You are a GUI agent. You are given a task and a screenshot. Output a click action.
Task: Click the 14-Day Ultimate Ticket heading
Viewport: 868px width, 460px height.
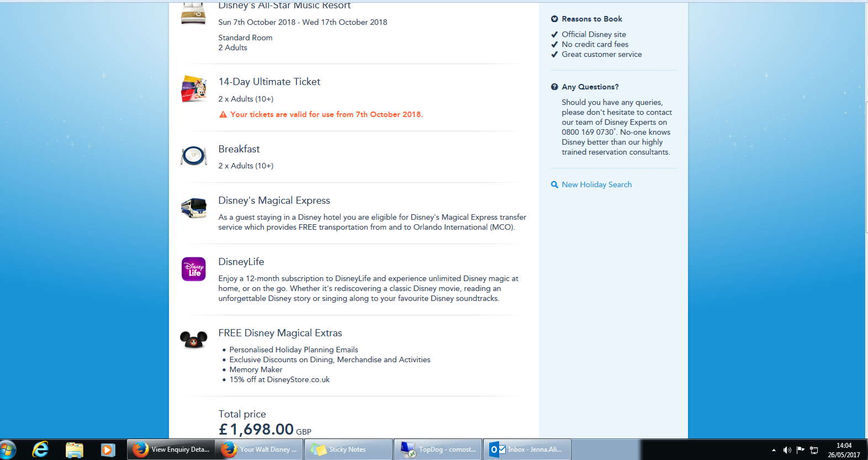(269, 82)
